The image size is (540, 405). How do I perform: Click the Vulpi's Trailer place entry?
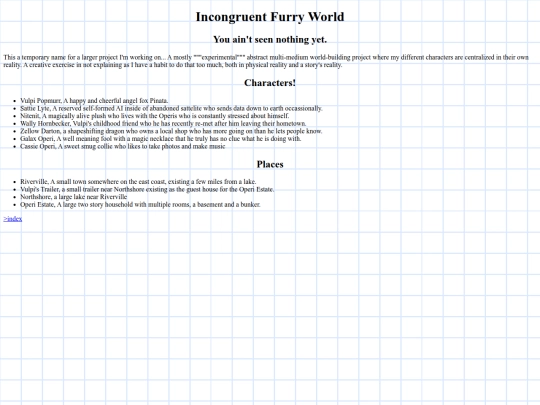[x=147, y=189]
